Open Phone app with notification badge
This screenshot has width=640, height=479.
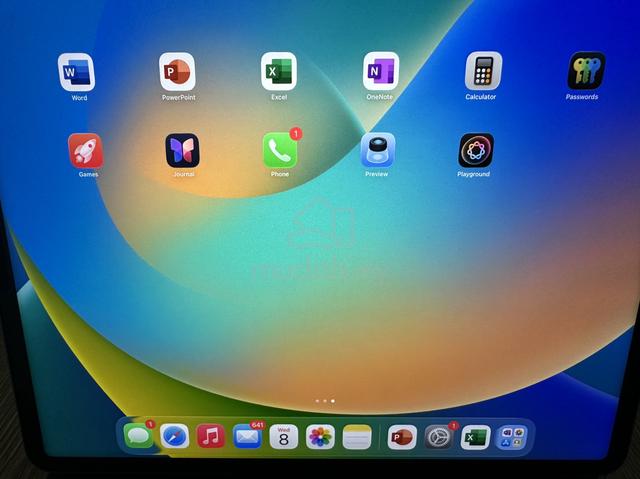click(280, 150)
